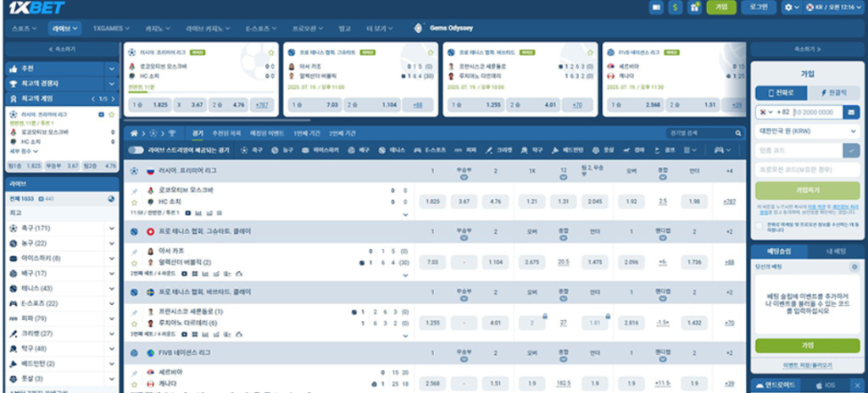
Task: Open 대한민국 원 (KRW) currency dropdown
Action: (807, 131)
